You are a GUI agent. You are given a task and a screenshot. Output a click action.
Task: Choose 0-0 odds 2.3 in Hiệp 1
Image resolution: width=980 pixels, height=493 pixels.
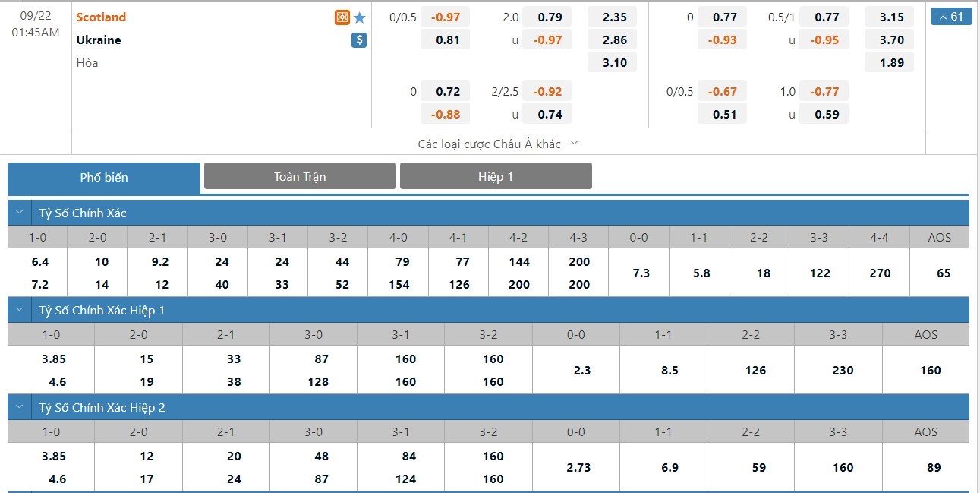point(575,370)
